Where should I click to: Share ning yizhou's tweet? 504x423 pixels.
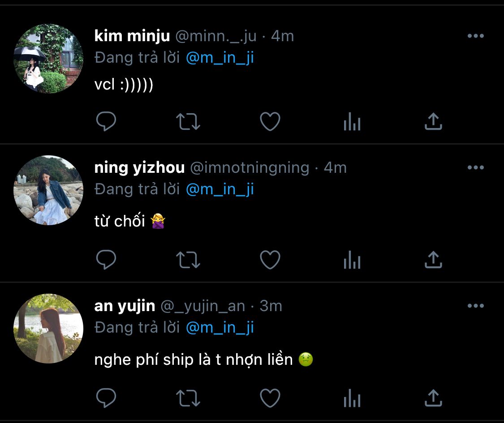(x=433, y=259)
